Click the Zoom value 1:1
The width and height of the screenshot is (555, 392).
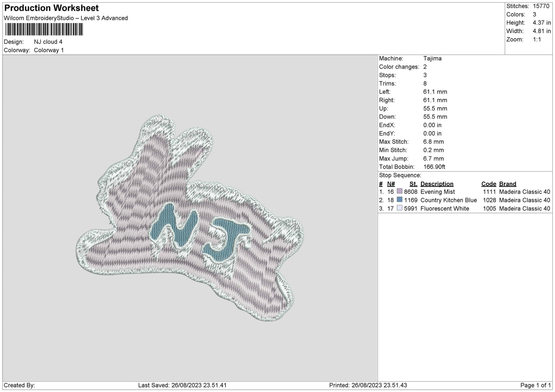point(537,40)
